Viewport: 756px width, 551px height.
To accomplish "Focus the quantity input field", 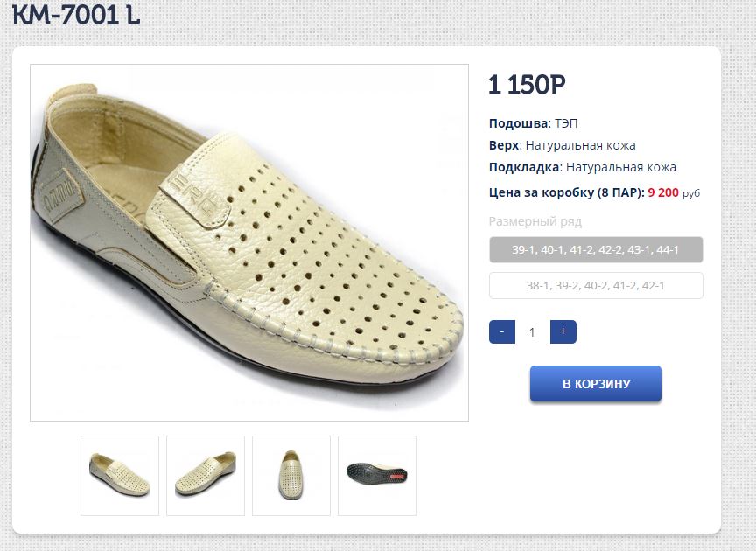I will 532,332.
